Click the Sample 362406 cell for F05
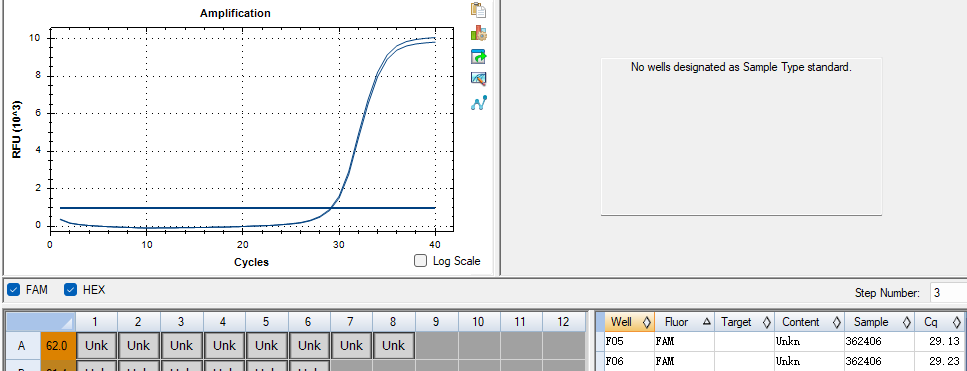This screenshot has height=371, width=967. tap(880, 341)
